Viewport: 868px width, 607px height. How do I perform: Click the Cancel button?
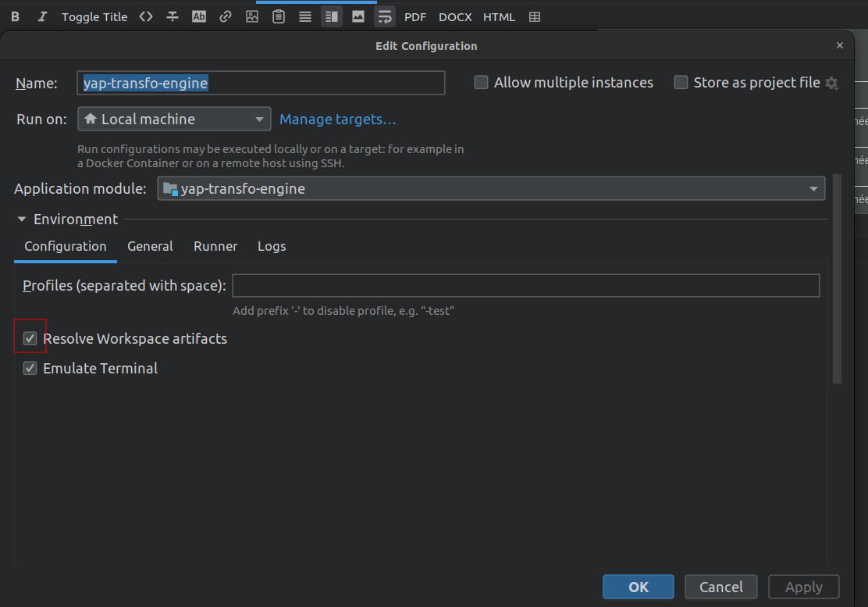click(720, 587)
